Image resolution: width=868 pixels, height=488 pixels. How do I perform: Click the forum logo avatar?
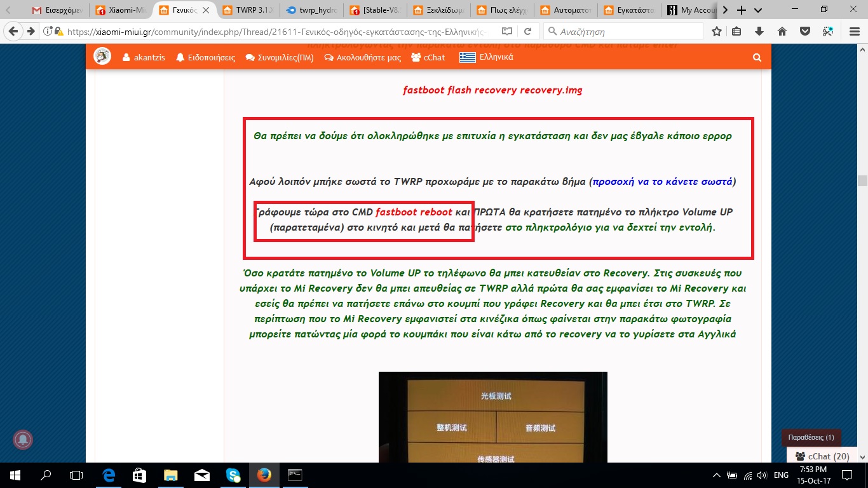102,57
